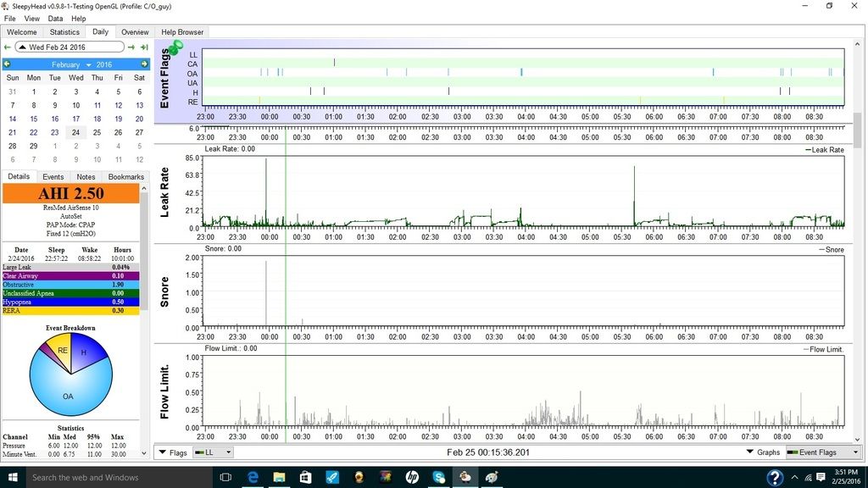Click the H slice of the pie chart
Screen dimensions: 868x488
click(86, 353)
